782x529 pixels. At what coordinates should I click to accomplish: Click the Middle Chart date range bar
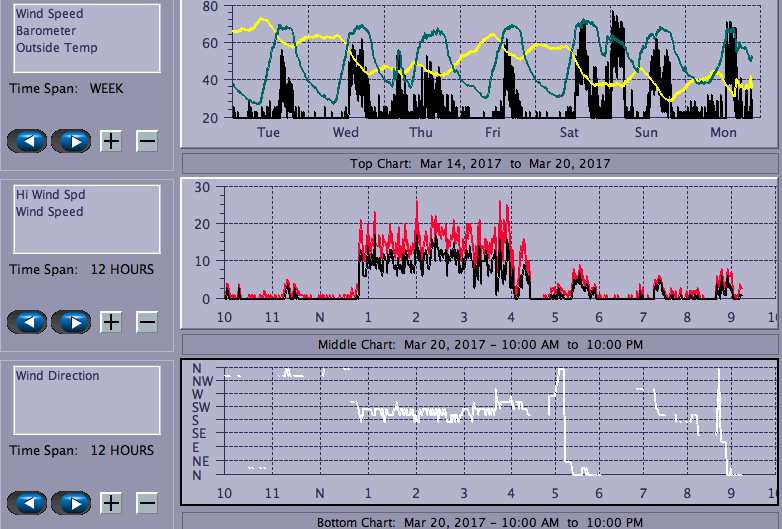[479, 344]
